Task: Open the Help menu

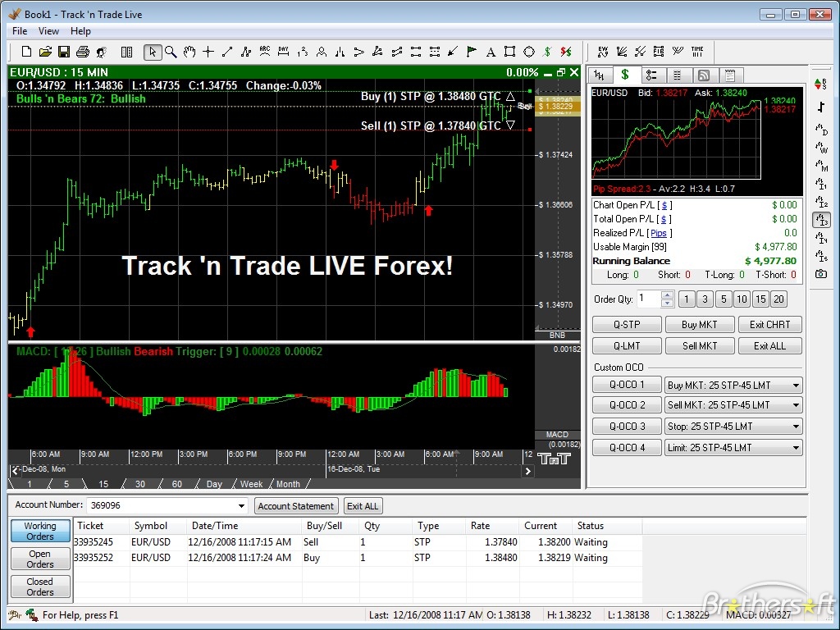Action: pyautogui.click(x=80, y=31)
